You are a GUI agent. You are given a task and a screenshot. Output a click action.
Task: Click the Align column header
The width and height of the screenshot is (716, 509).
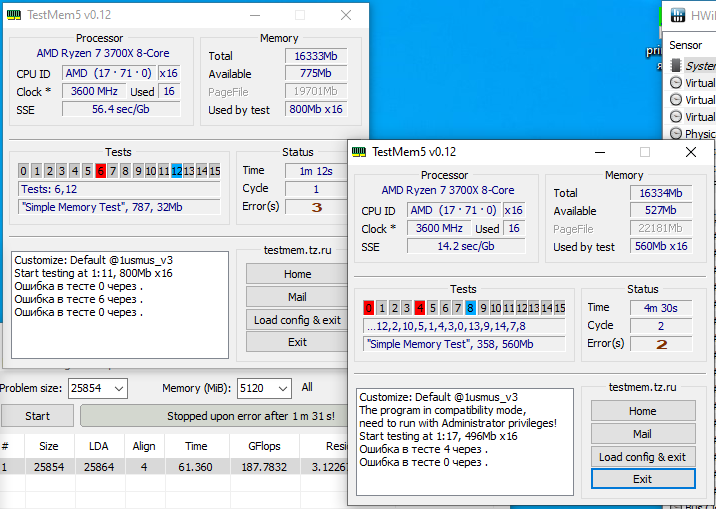point(144,446)
